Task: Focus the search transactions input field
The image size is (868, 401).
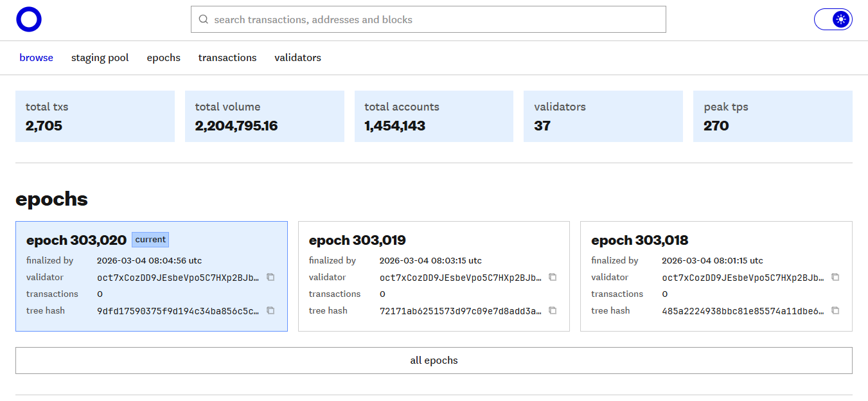Action: (x=437, y=19)
